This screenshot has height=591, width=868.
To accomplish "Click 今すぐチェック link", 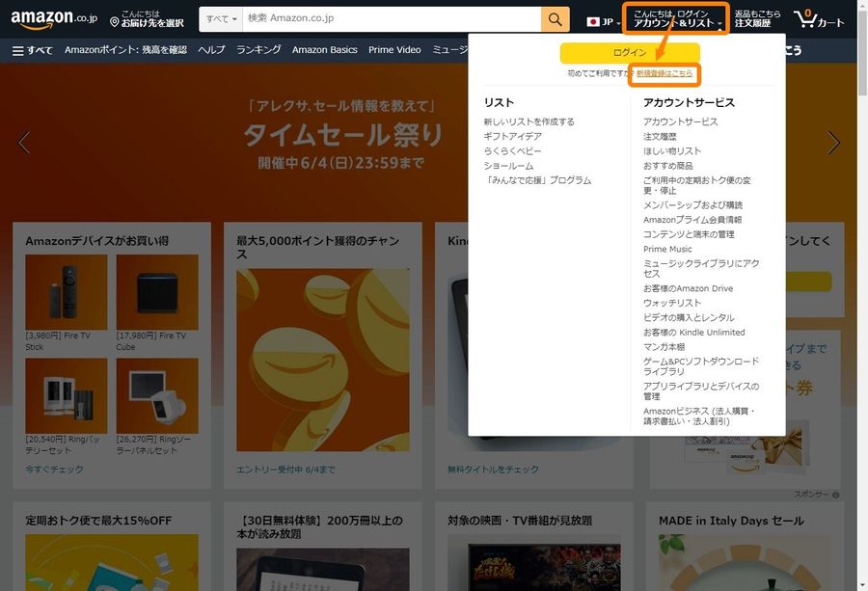I will tap(54, 470).
